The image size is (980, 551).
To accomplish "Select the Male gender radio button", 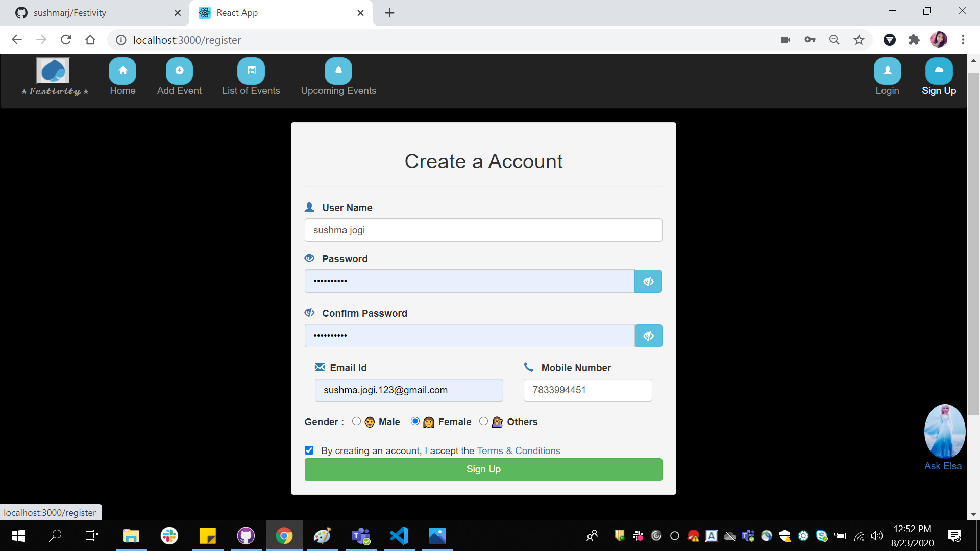I will point(356,421).
